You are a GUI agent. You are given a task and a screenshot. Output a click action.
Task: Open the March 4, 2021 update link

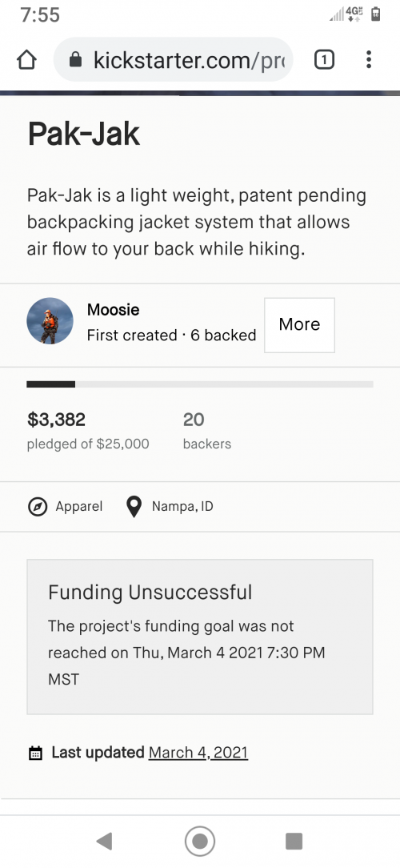[x=198, y=753]
